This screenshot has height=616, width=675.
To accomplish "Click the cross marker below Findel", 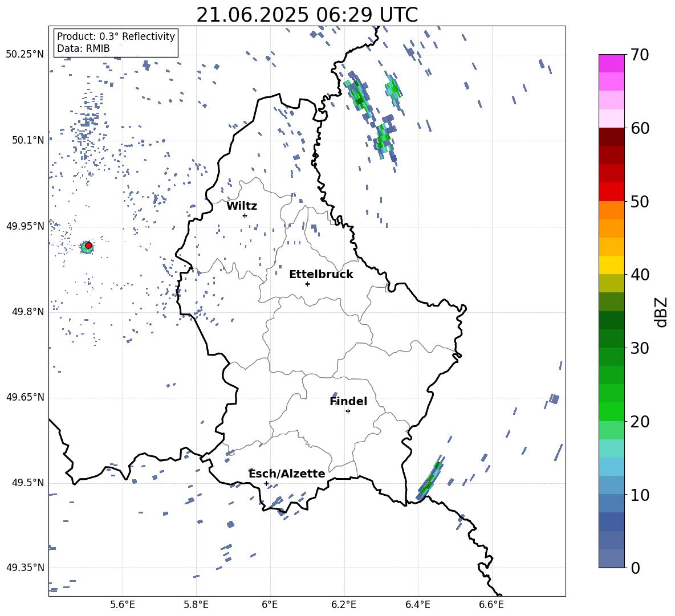I will (348, 411).
